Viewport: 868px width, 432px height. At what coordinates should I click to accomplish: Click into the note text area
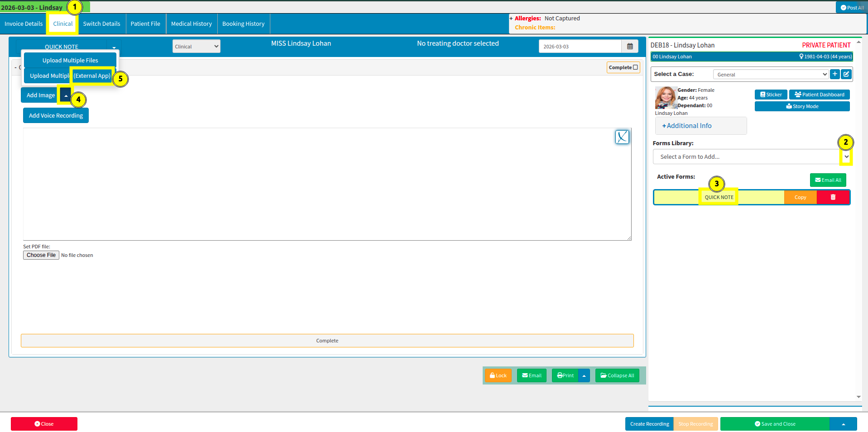[327, 184]
